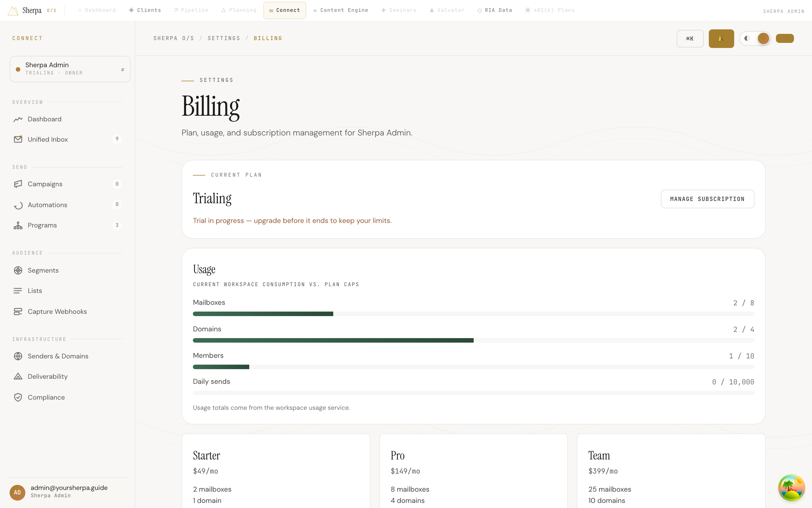
Task: Click the Clients diamond icon in top nav
Action: coord(132,10)
